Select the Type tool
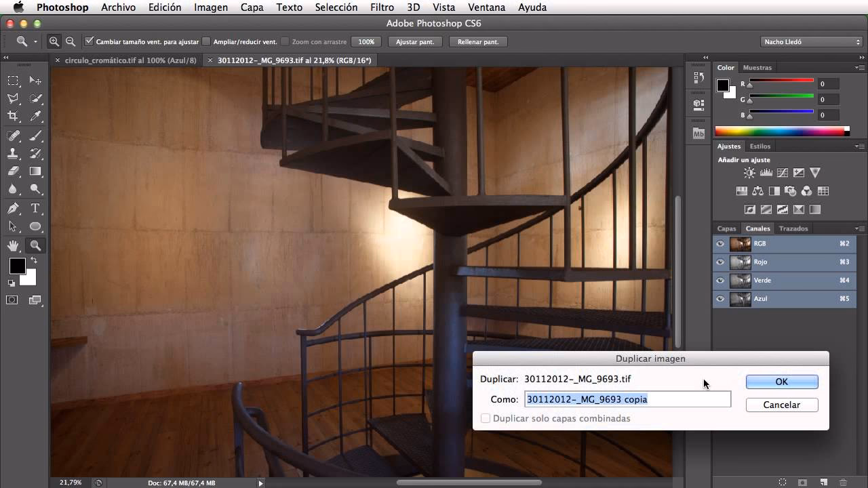Viewport: 868px width, 488px height. pyautogui.click(x=36, y=208)
